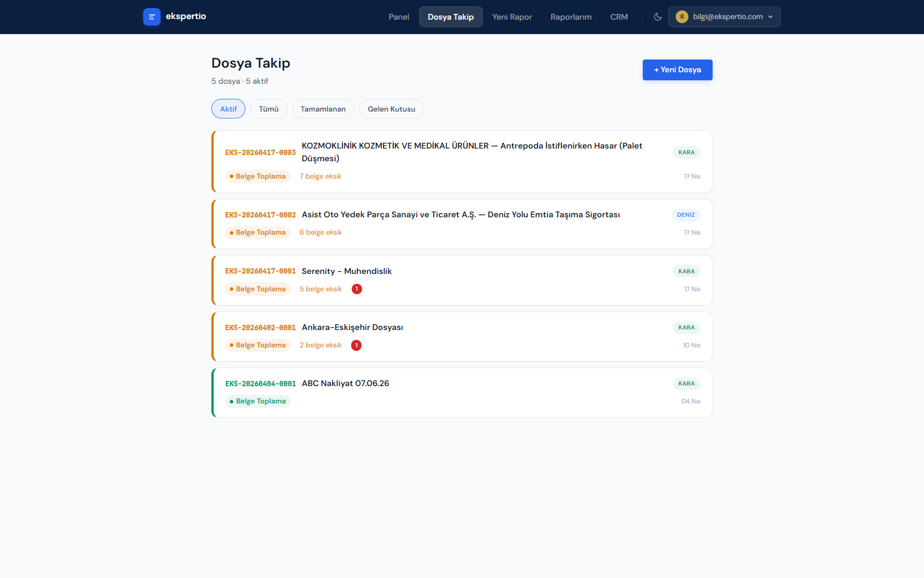Click Belge Toplama badge on Asist Oto row
The width and height of the screenshot is (924, 578).
pos(258,232)
